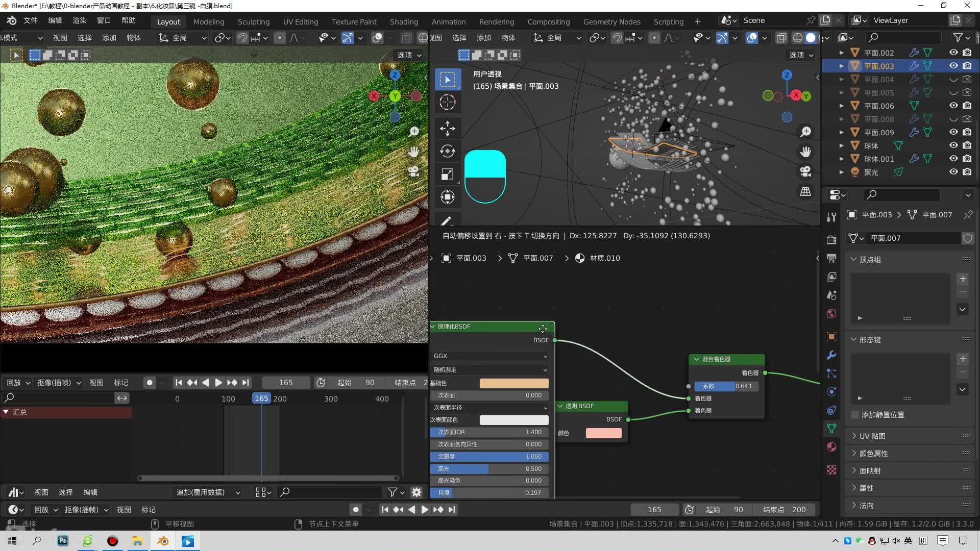This screenshot has height=551, width=980.
Task: Switch to the Shading workspace tab
Action: click(x=404, y=20)
